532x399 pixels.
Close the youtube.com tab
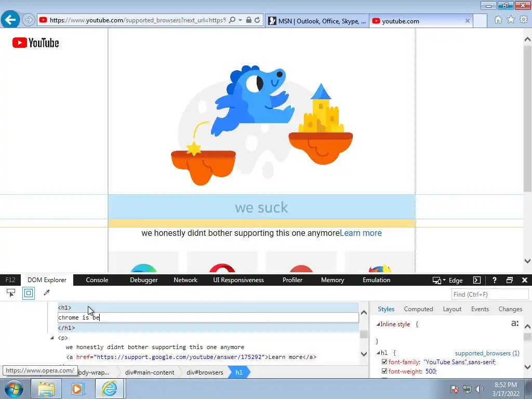467,21
